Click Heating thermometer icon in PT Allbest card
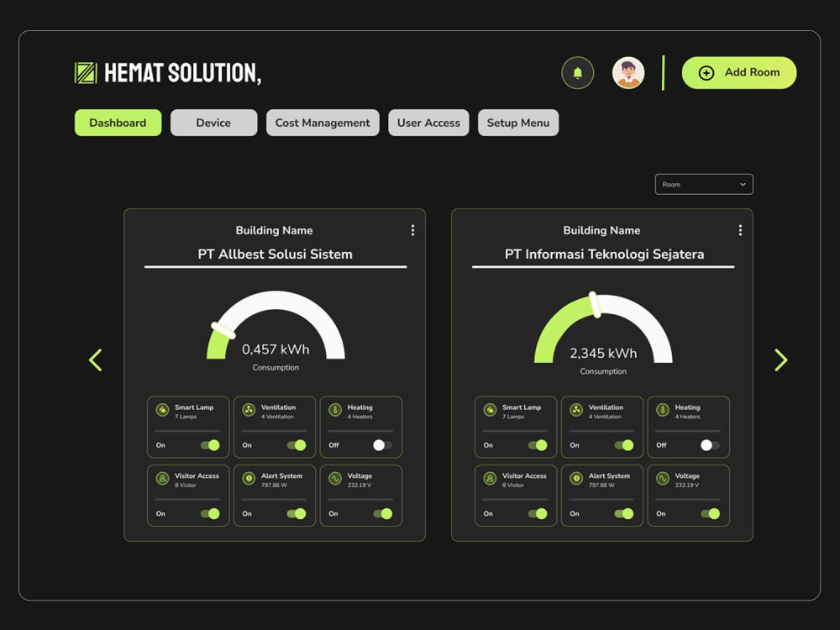The image size is (840, 630). [x=335, y=411]
